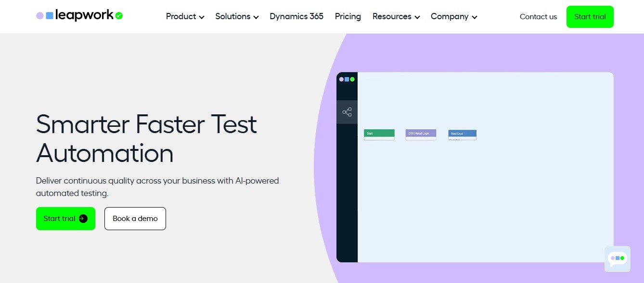Expand the Company dropdown menu
The height and width of the screenshot is (283, 644).
tap(453, 17)
